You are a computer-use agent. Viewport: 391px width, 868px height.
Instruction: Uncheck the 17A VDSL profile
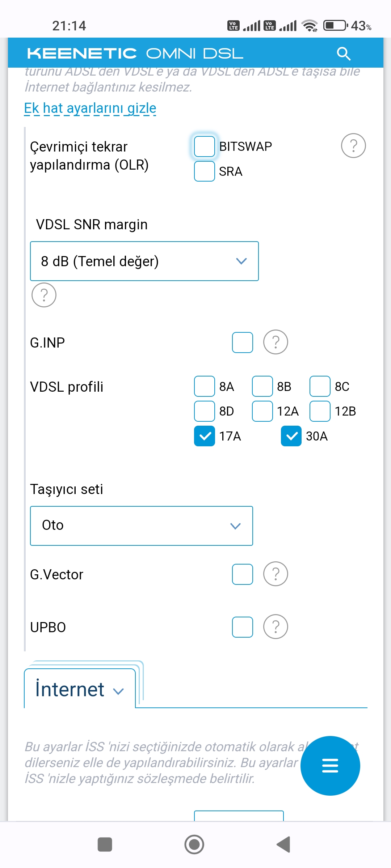pos(205,436)
